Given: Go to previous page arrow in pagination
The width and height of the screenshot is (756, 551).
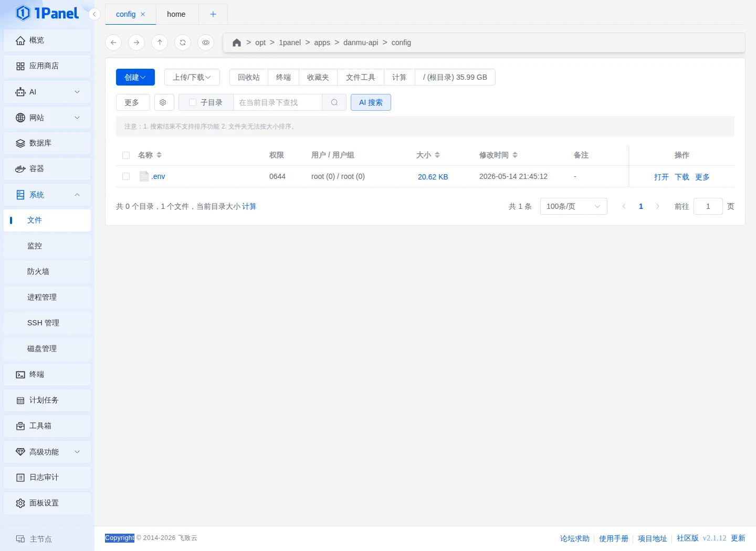Looking at the screenshot, I should point(624,206).
